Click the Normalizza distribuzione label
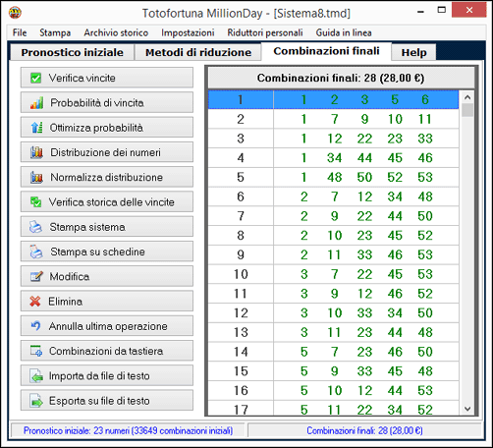The width and height of the screenshot is (493, 448). coord(106,177)
